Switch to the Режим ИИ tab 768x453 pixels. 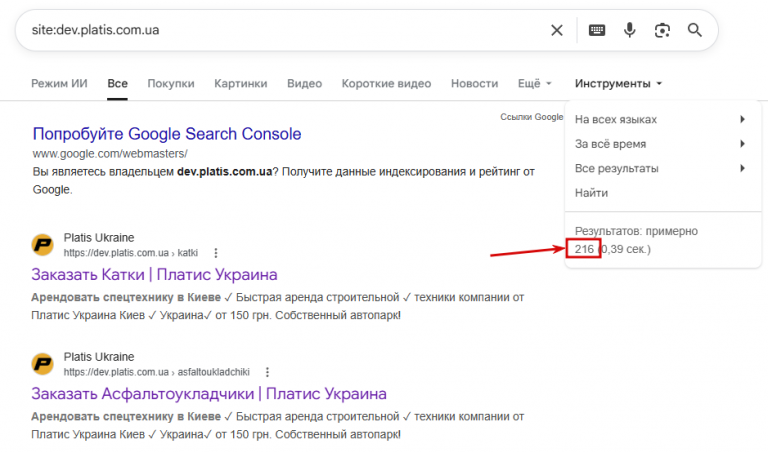coord(59,83)
